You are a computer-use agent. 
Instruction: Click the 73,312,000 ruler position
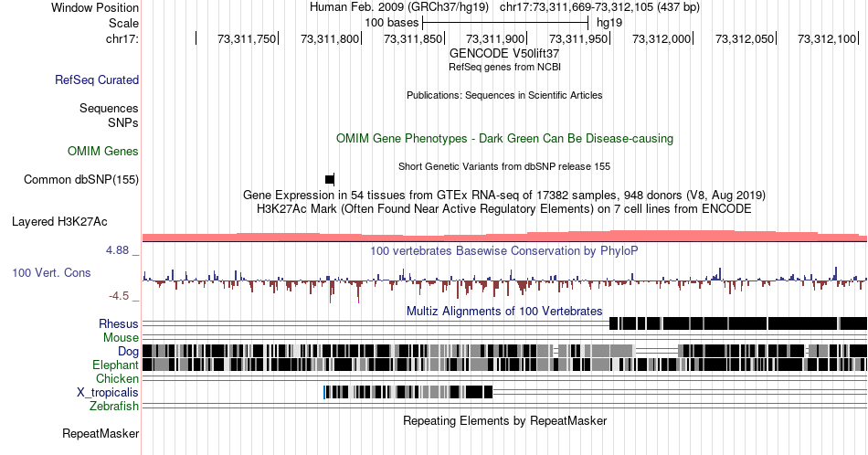[661, 38]
